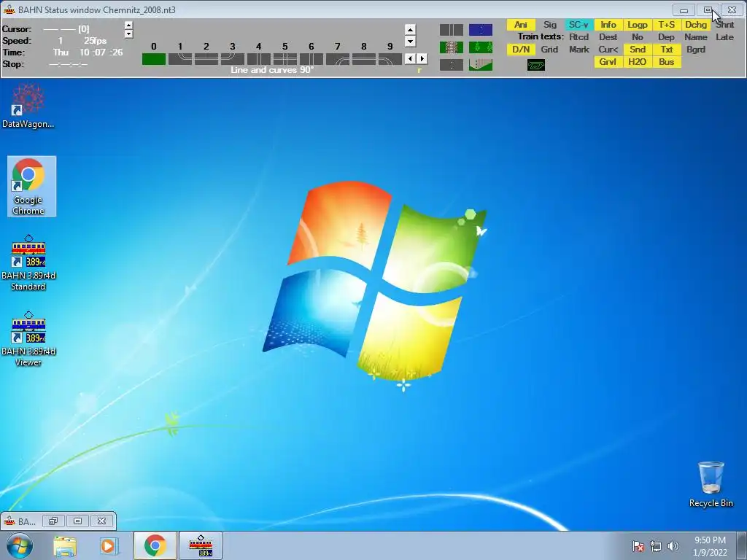747x560 pixels.
Task: Increase value with the up arrow beside Cursor
Action: [128, 26]
